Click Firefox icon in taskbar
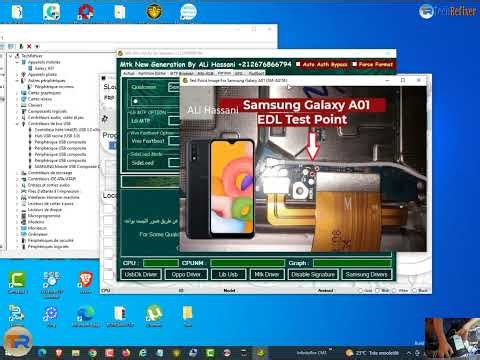The width and height of the screenshot is (480, 360). pos(126,352)
